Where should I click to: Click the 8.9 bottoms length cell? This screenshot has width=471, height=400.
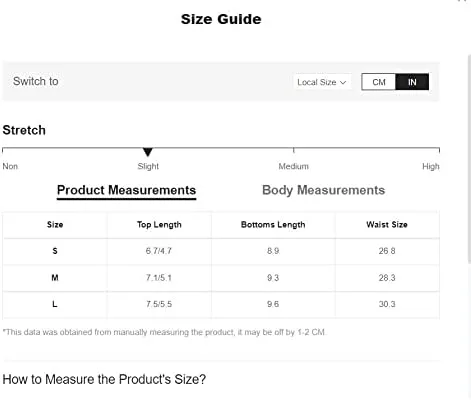pos(273,251)
